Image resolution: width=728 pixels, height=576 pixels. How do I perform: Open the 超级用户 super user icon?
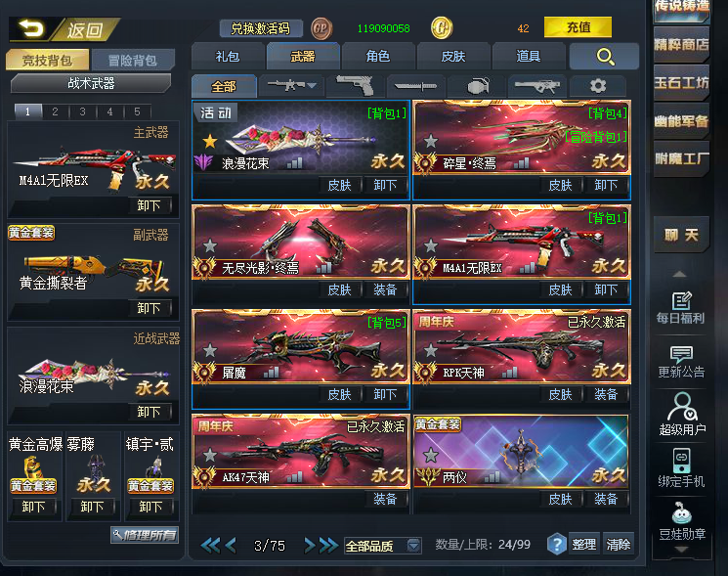click(681, 414)
